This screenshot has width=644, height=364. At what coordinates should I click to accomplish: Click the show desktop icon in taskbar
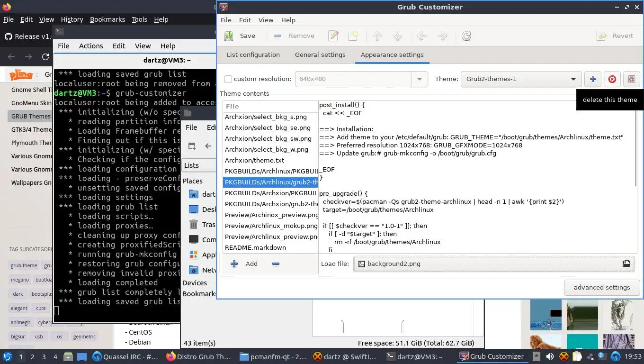82,357
